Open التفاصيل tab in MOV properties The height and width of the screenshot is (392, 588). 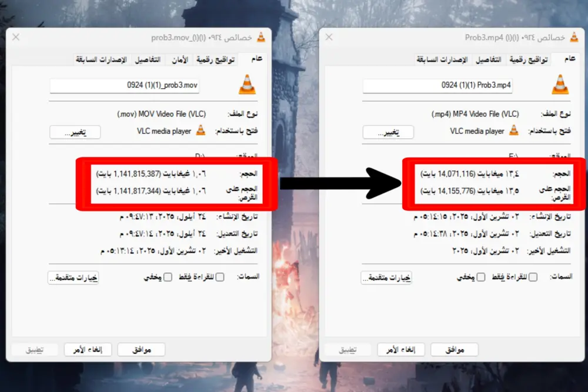tap(148, 59)
